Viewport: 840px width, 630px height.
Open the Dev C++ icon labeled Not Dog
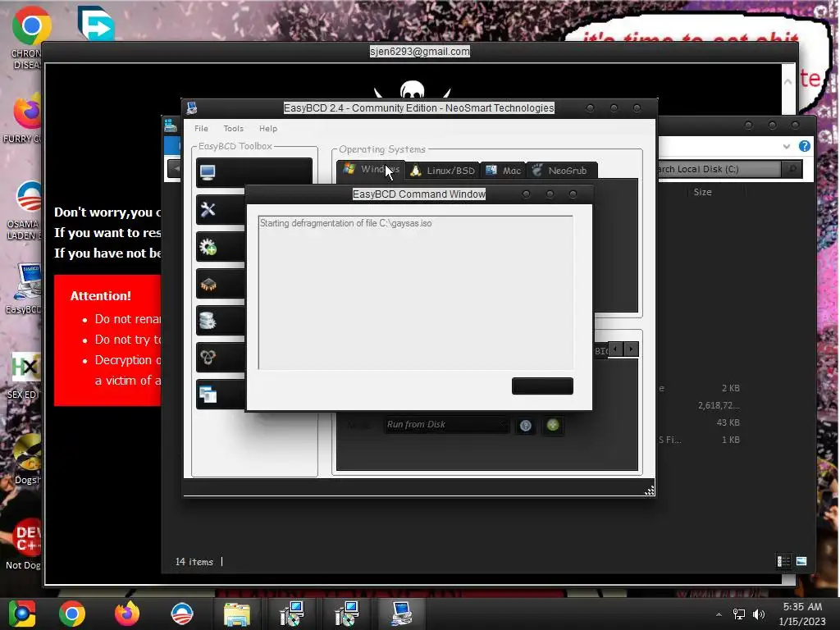25,543
